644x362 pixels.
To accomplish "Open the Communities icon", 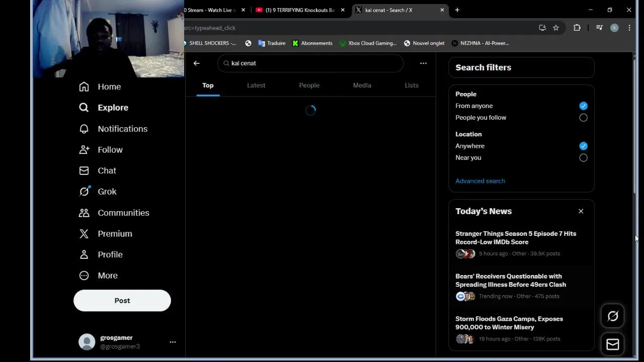I will tap(84, 213).
